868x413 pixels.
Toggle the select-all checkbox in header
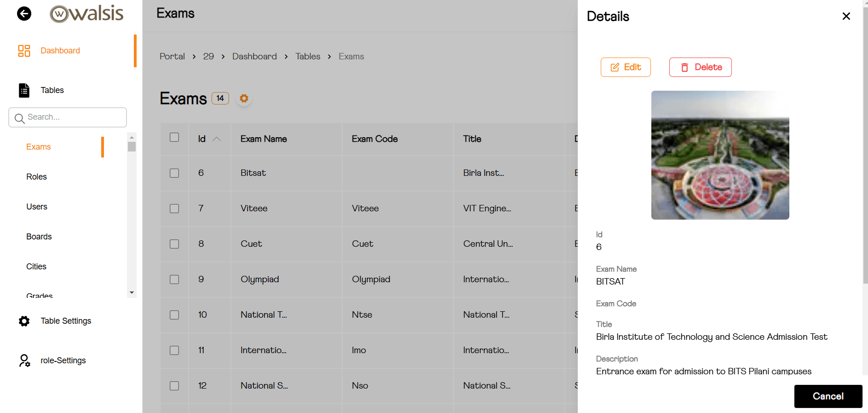pos(174,138)
